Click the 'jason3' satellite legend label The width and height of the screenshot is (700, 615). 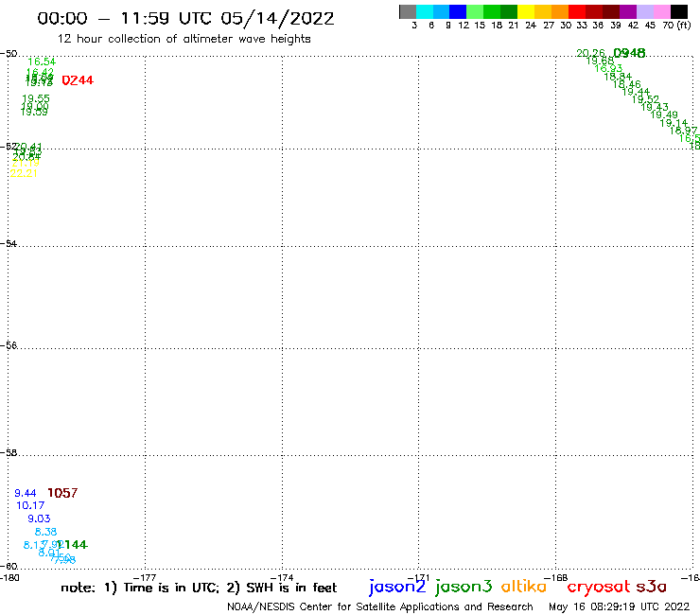[464, 587]
